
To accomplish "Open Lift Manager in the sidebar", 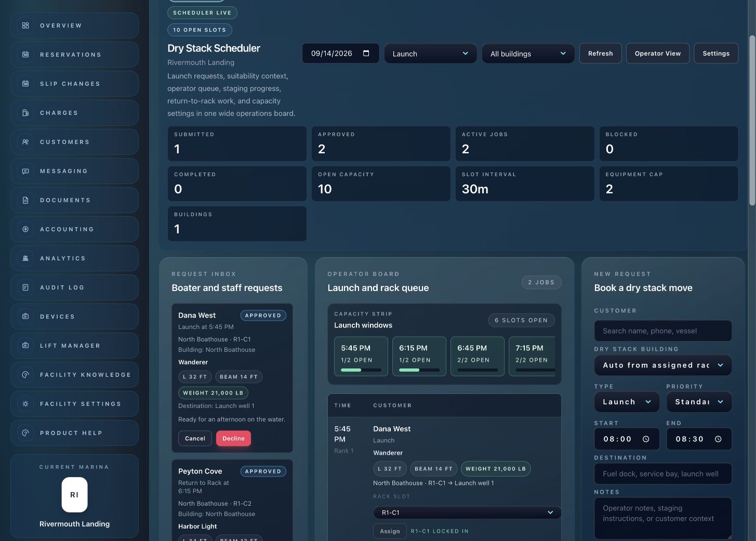I will (x=74, y=346).
